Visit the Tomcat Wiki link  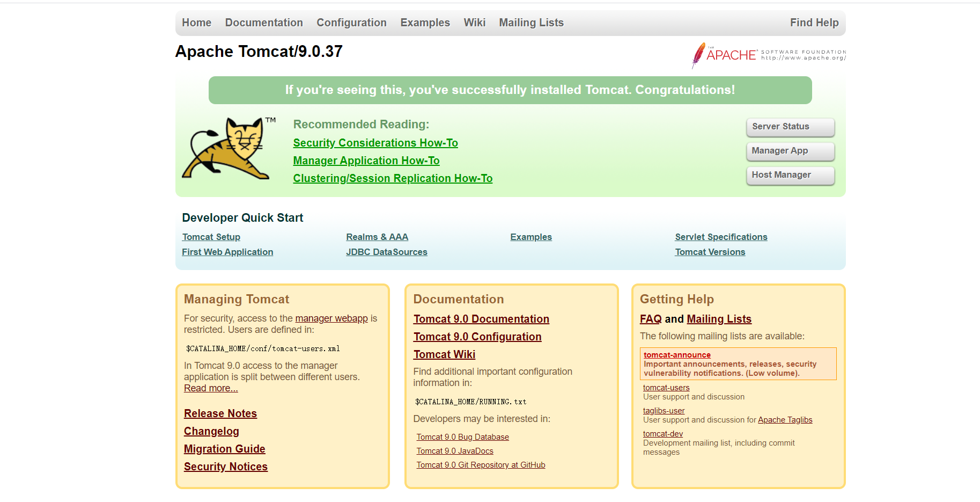click(444, 354)
